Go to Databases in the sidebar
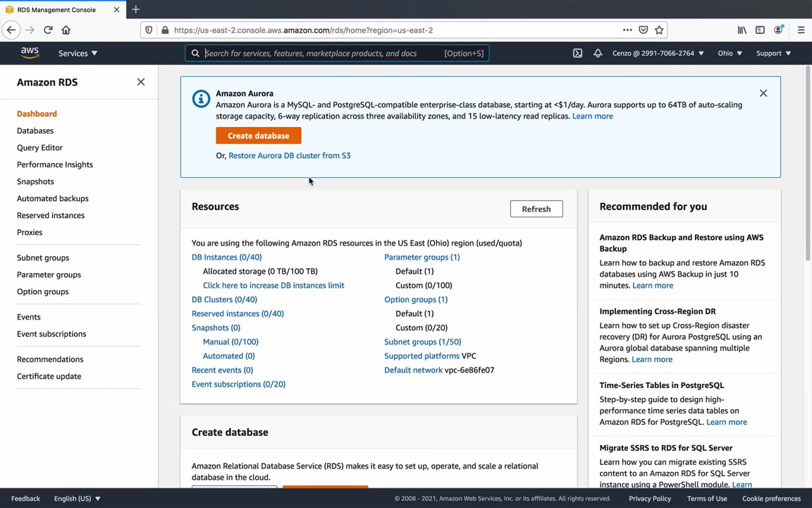812x508 pixels. click(35, 131)
